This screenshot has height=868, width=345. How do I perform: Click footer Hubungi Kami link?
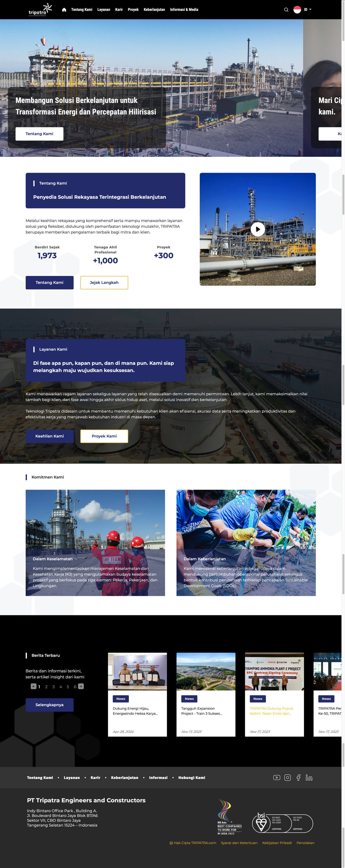(x=191, y=778)
